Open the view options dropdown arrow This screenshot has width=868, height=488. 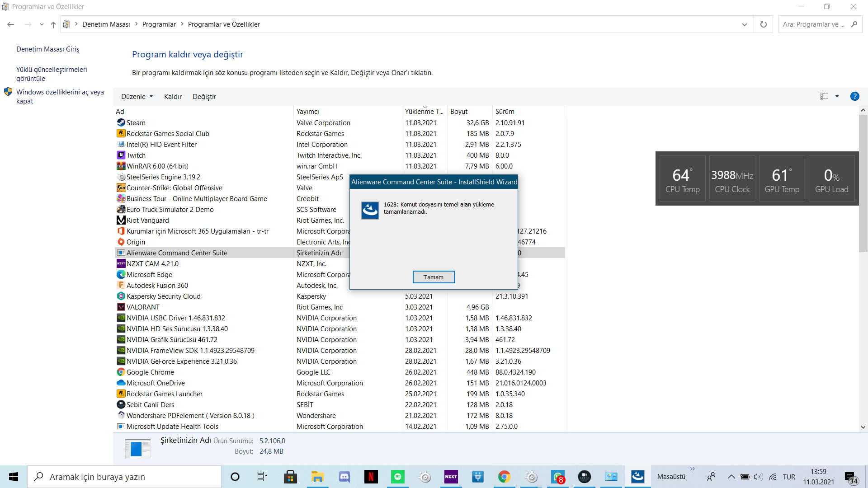pos(837,96)
